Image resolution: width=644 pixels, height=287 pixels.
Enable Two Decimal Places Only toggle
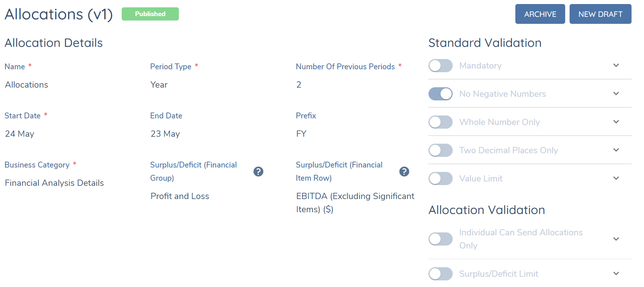point(441,150)
